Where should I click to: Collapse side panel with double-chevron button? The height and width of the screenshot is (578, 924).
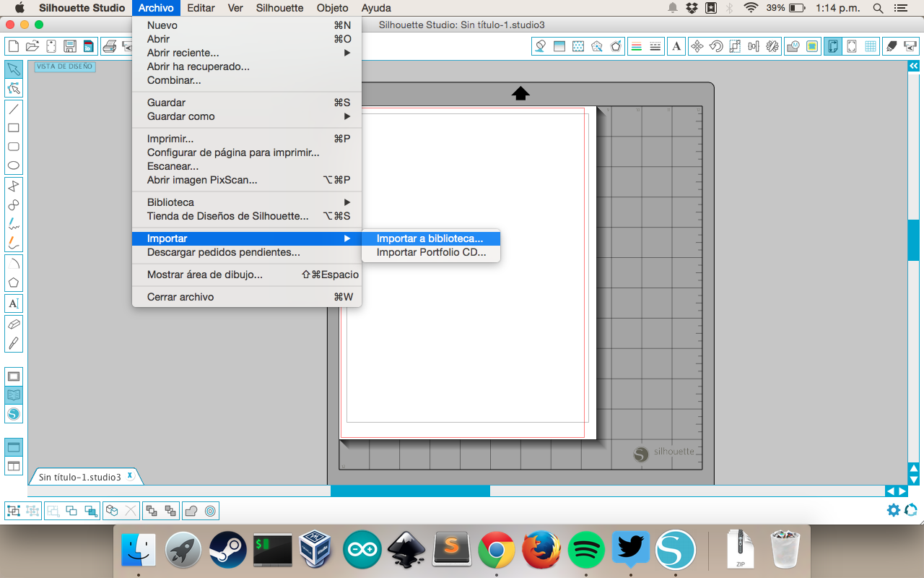click(x=913, y=65)
